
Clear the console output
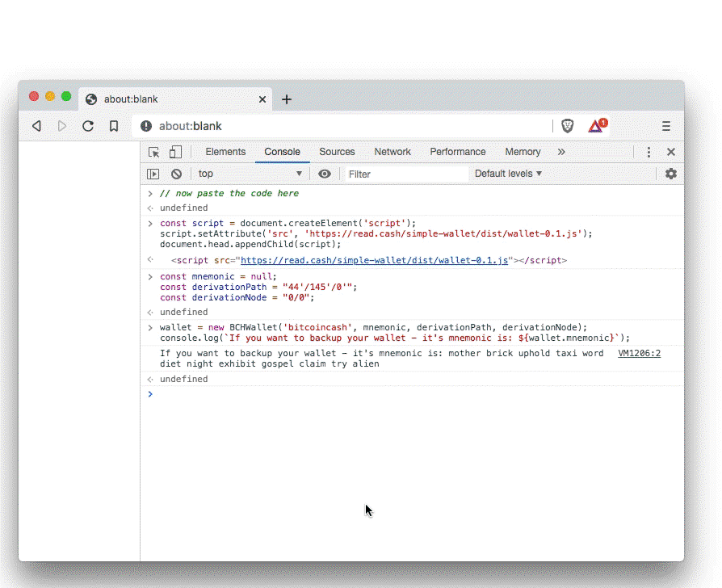coord(176,174)
